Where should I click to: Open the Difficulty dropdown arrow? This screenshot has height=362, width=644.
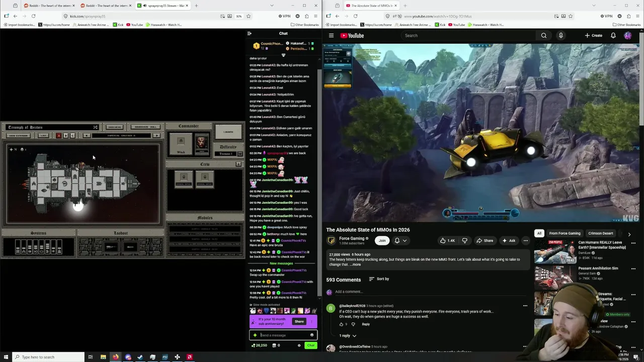240,154
